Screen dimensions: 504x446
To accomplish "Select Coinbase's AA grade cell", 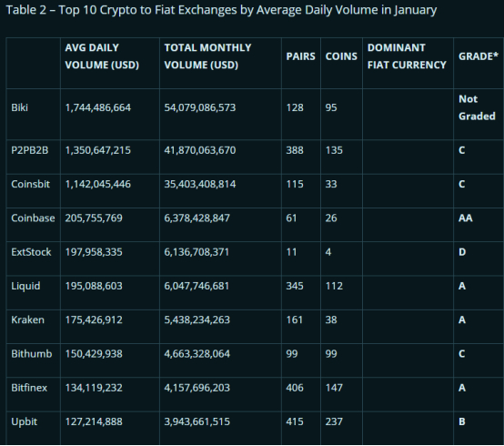I will coord(465,218).
